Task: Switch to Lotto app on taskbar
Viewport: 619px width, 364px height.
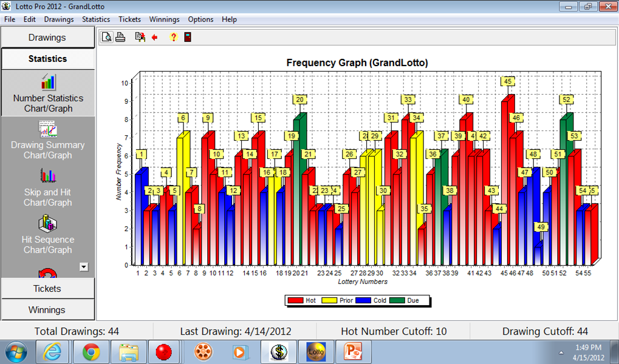Action: 316,352
